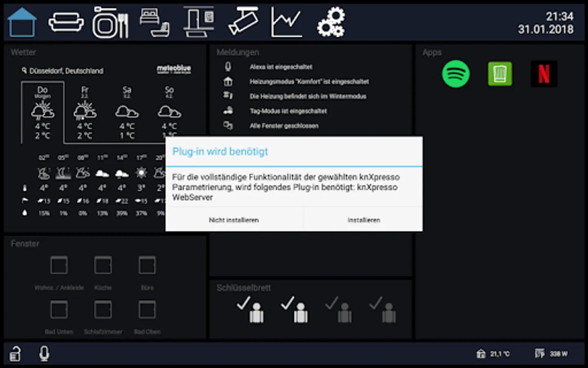Open the door intercom icon
Viewport: 588px width, 368px height.
click(x=198, y=22)
